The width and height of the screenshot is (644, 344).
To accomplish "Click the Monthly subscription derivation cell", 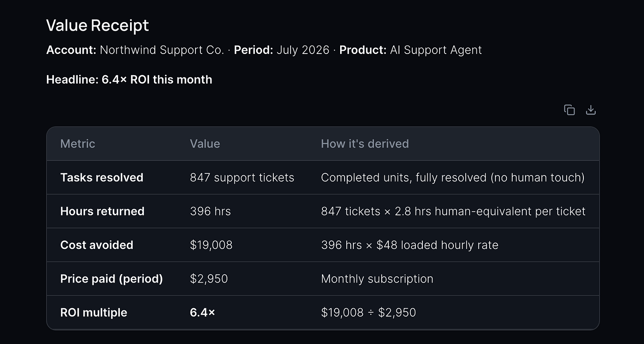I will (x=377, y=279).
